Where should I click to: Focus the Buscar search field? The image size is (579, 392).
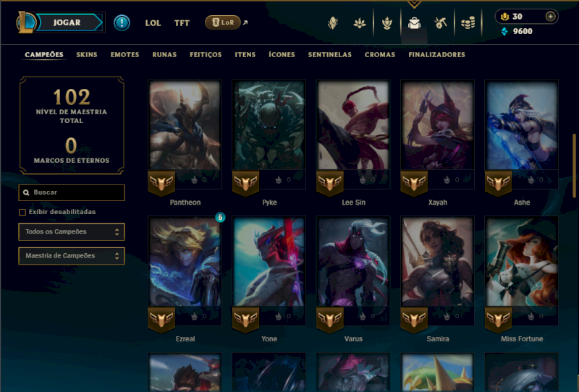pyautogui.click(x=72, y=192)
